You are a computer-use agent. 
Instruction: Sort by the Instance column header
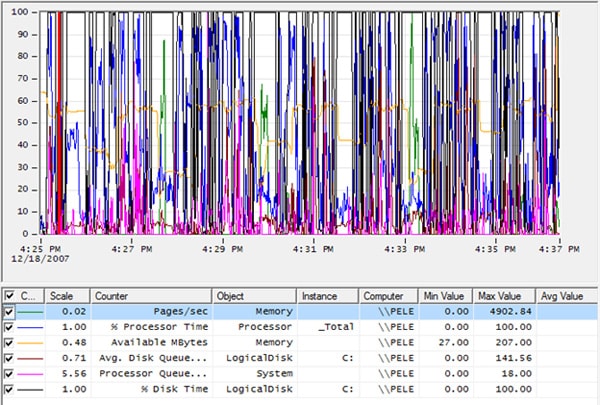[x=328, y=296]
